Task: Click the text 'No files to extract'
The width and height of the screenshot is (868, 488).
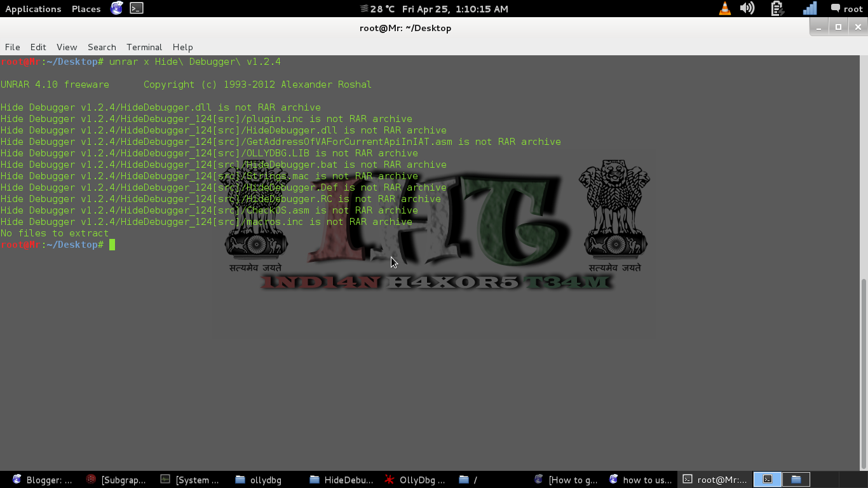Action: pyautogui.click(x=55, y=233)
